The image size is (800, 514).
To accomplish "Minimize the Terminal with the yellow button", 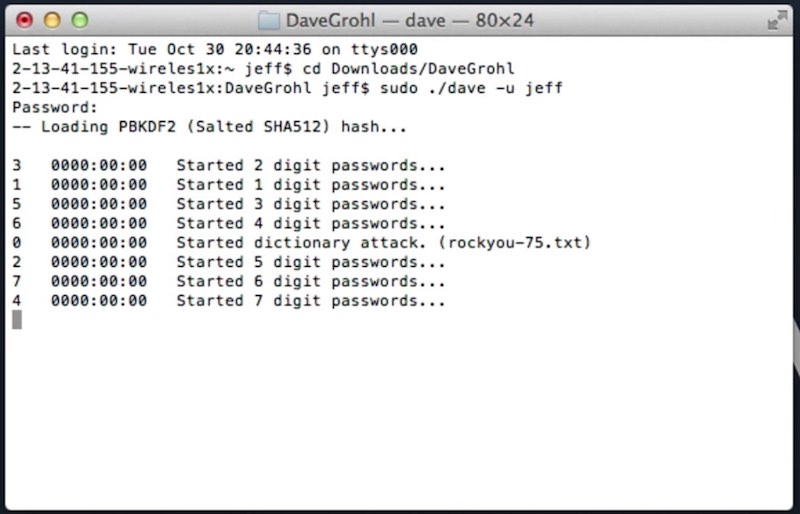I will (52, 20).
